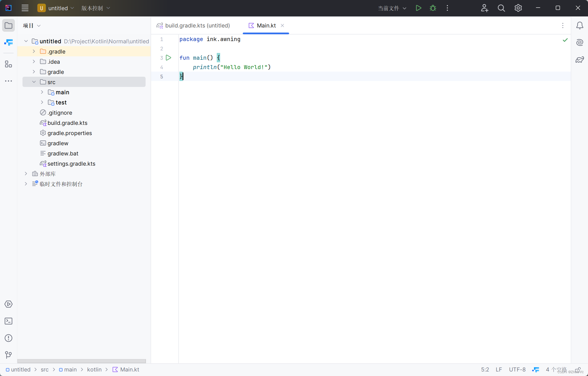
Task: Open the 当前文件 run configuration dropdown
Action: coord(392,8)
